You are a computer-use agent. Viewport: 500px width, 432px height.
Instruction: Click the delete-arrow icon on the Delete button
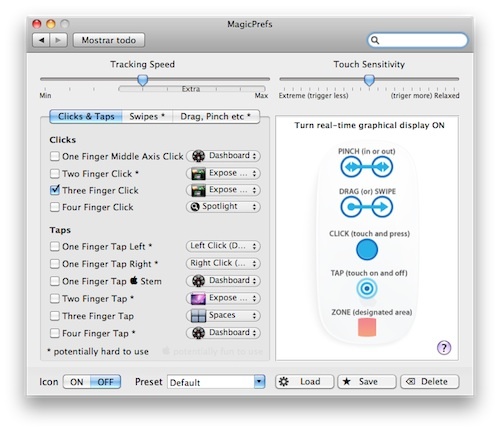pos(411,382)
